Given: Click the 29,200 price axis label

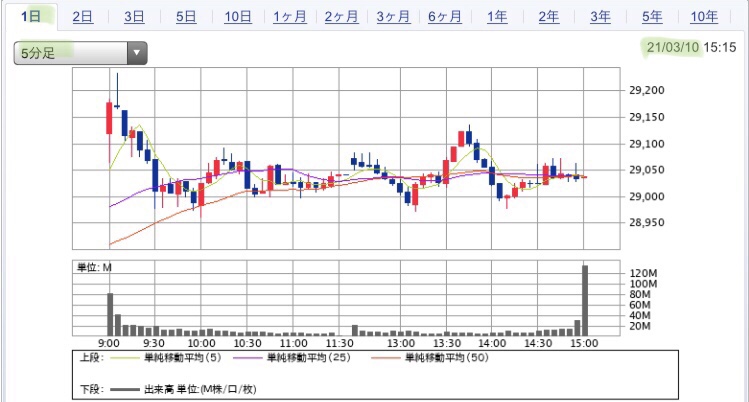Looking at the screenshot, I should (x=647, y=90).
